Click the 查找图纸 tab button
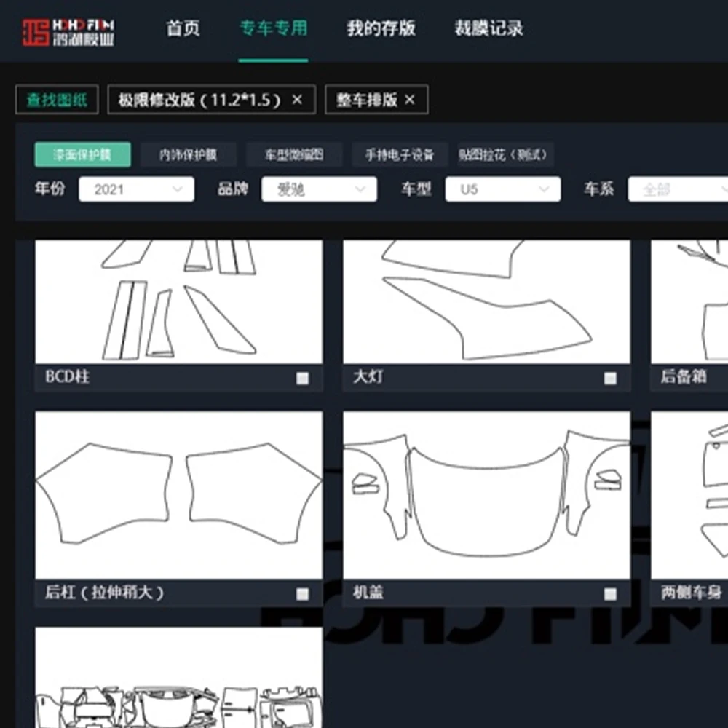The image size is (728, 728). [57, 99]
